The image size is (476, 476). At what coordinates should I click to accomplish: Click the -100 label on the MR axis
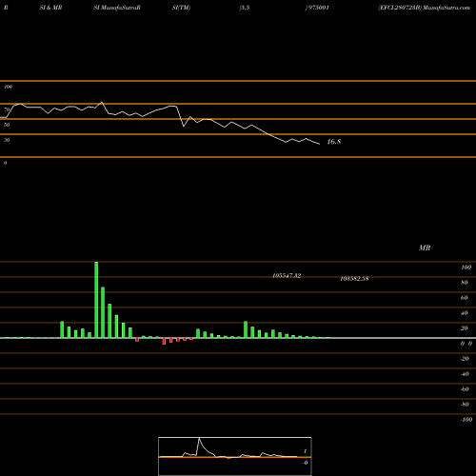point(466,420)
